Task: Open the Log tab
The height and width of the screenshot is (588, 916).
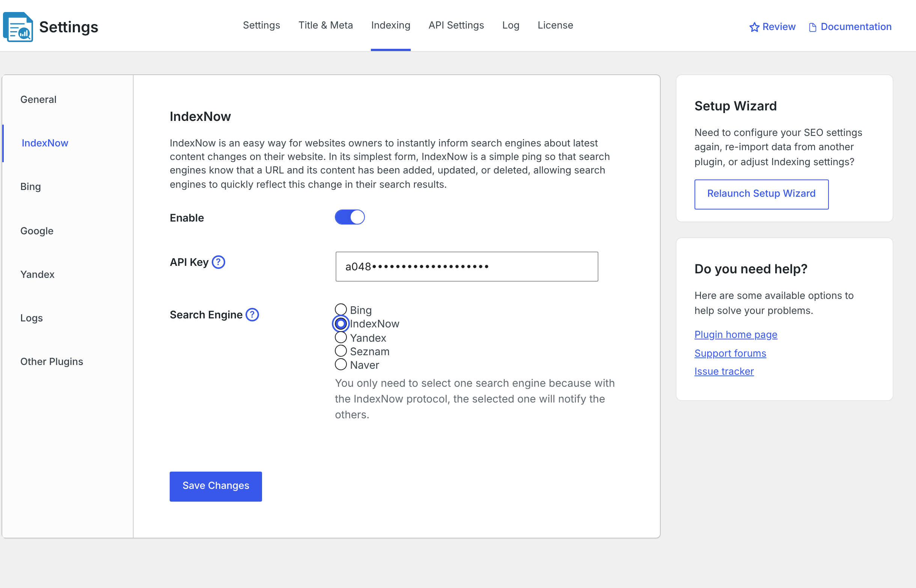Action: (511, 25)
